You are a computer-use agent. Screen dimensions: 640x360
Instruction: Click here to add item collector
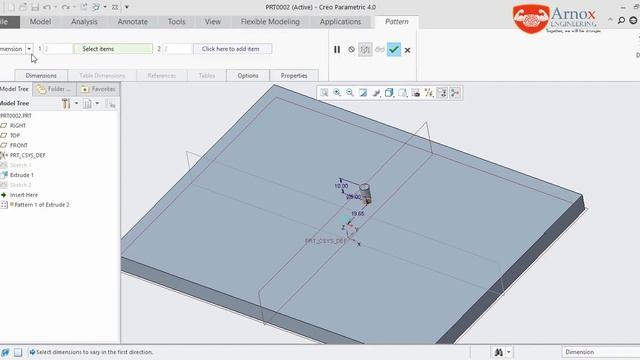pyautogui.click(x=233, y=49)
